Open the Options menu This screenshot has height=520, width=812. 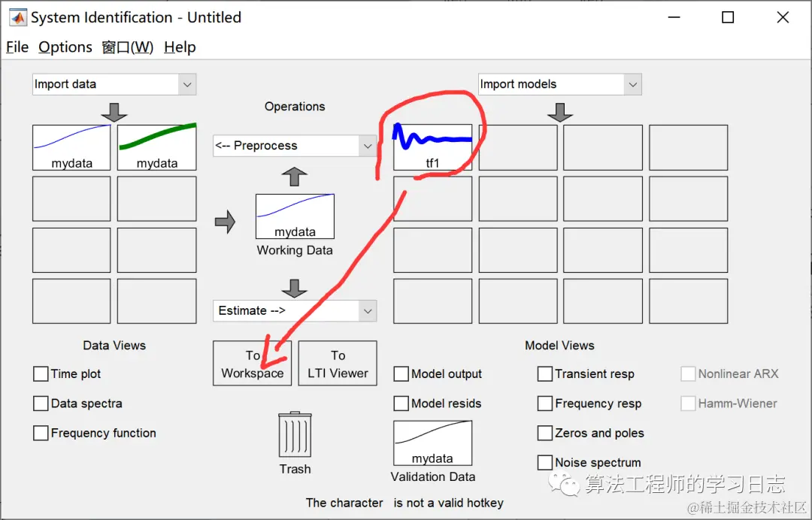pos(65,47)
